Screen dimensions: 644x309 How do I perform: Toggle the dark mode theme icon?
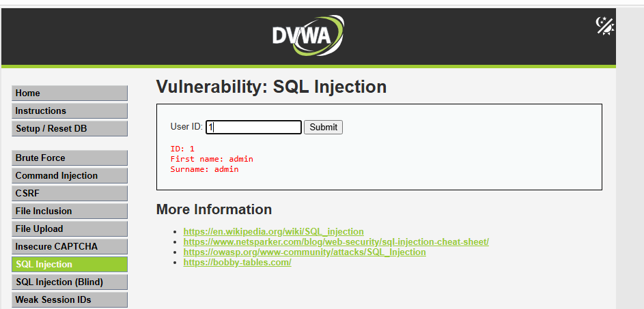pyautogui.click(x=605, y=26)
